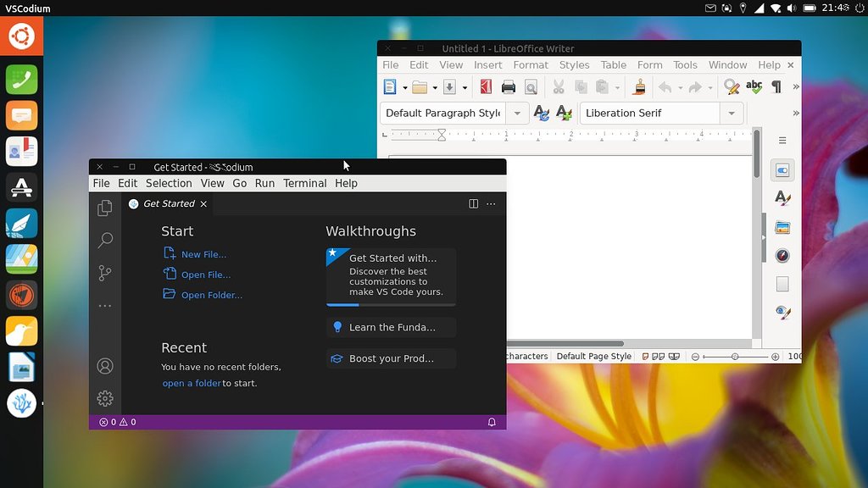Open the sidebar Navigator compass icon

tap(782, 256)
